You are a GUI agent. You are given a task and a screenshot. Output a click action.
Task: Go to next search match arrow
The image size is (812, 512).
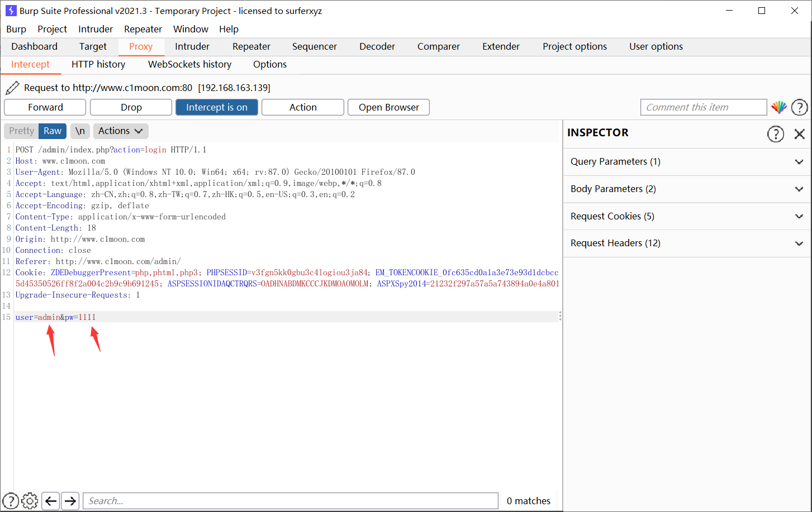point(70,501)
